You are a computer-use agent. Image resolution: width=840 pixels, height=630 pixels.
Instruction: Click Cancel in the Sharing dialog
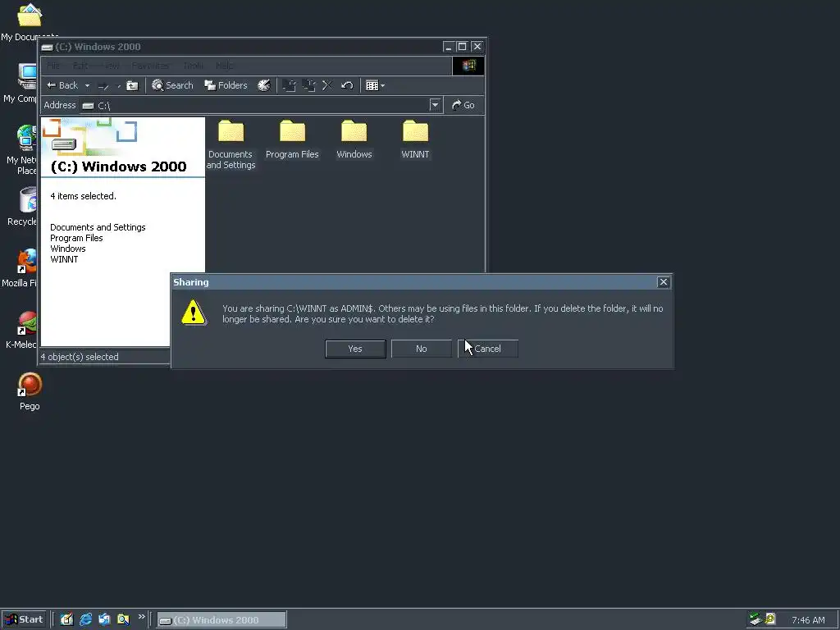(x=487, y=349)
